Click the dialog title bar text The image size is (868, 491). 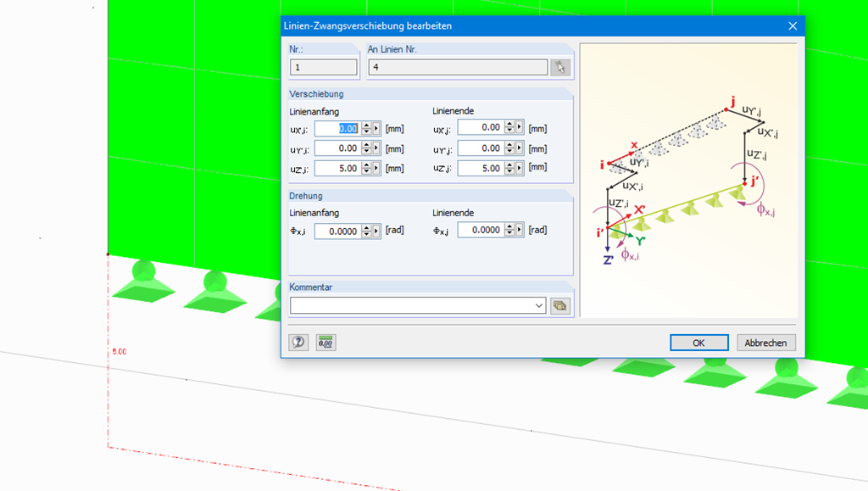368,26
